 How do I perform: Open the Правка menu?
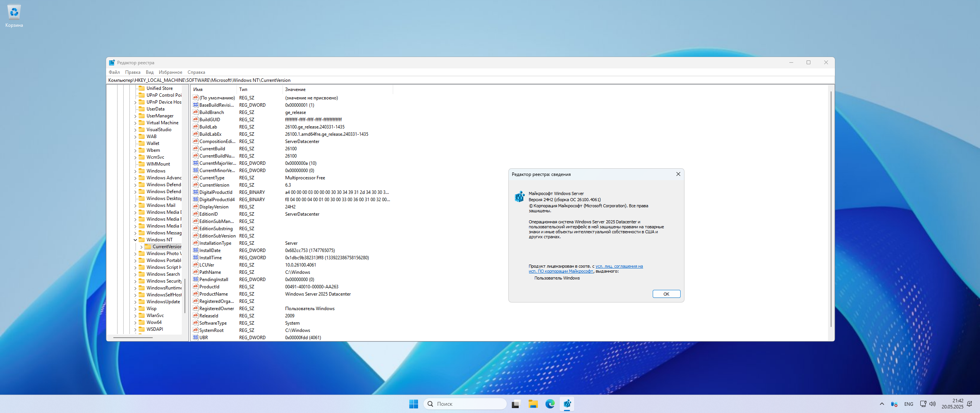[x=133, y=72]
